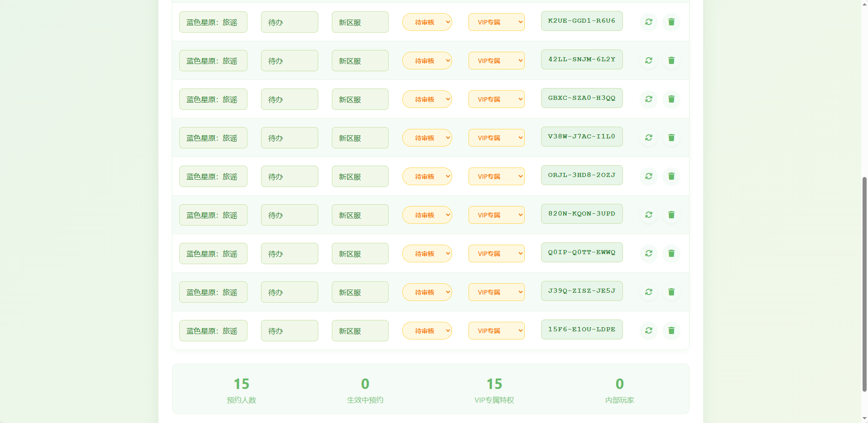Expand VIP专属 dropdown in 15F6-E1OU-LDPE row
Image resolution: width=868 pixels, height=423 pixels.
click(x=496, y=331)
